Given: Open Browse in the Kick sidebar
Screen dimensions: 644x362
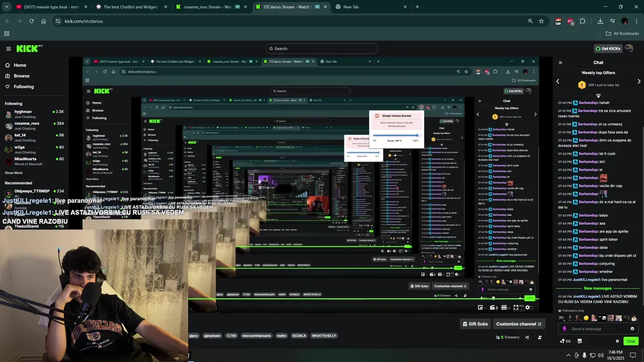Looking at the screenshot, I should 18,76.
